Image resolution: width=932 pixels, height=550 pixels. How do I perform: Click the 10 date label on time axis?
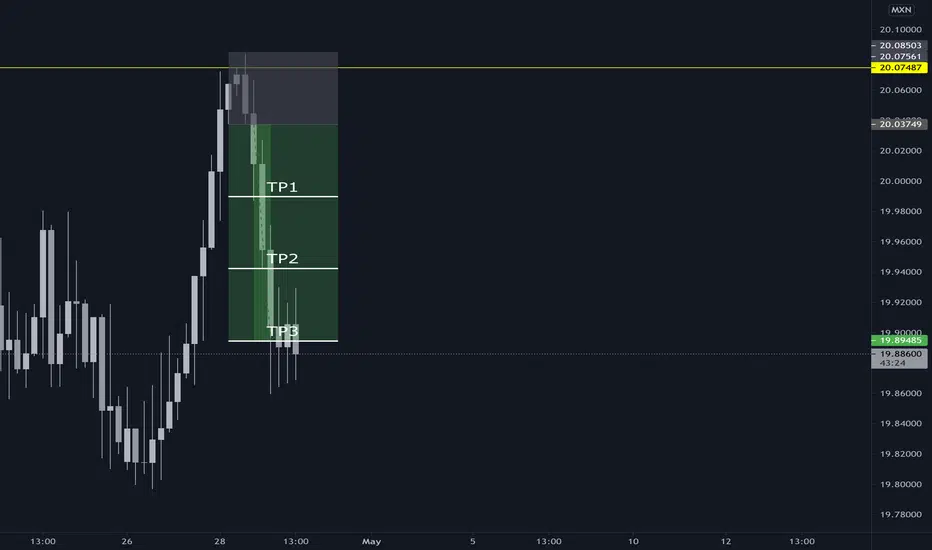point(634,541)
